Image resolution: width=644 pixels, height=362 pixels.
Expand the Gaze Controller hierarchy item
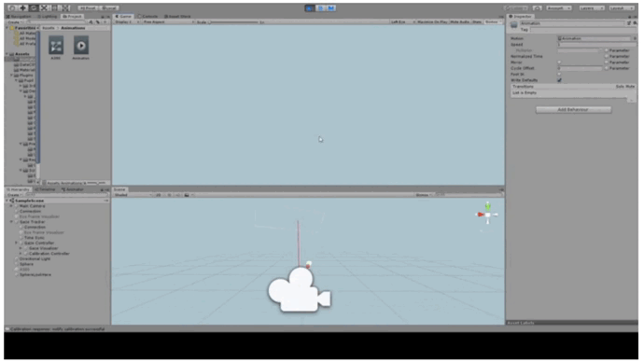(17, 243)
